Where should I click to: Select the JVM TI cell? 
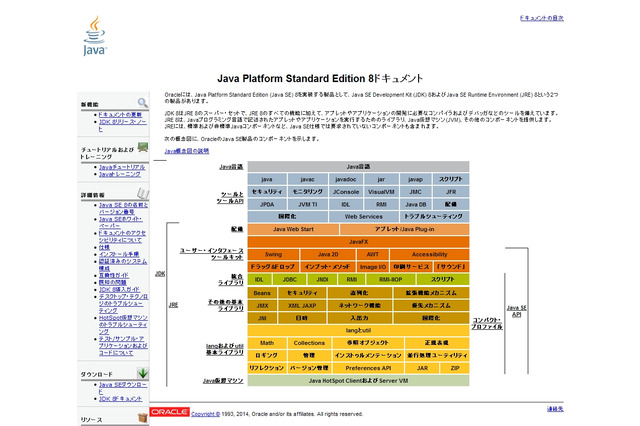click(307, 204)
